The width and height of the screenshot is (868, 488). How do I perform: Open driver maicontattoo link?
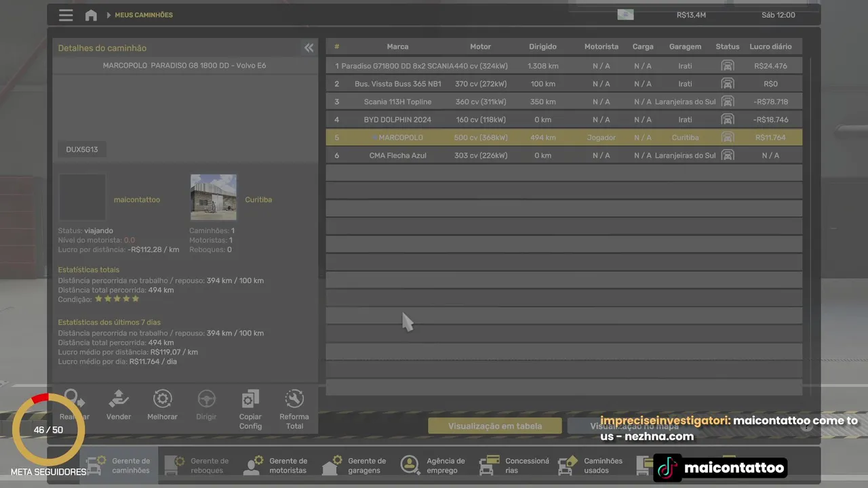pyautogui.click(x=137, y=200)
